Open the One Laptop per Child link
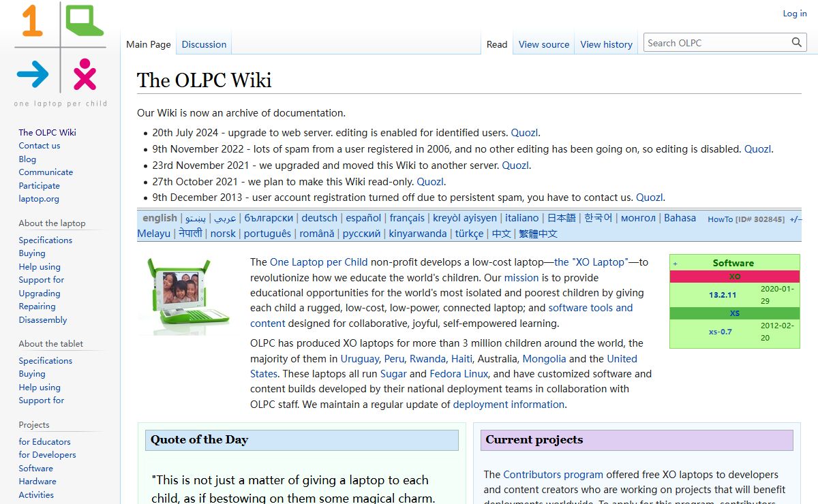Image resolution: width=818 pixels, height=504 pixels. click(319, 262)
